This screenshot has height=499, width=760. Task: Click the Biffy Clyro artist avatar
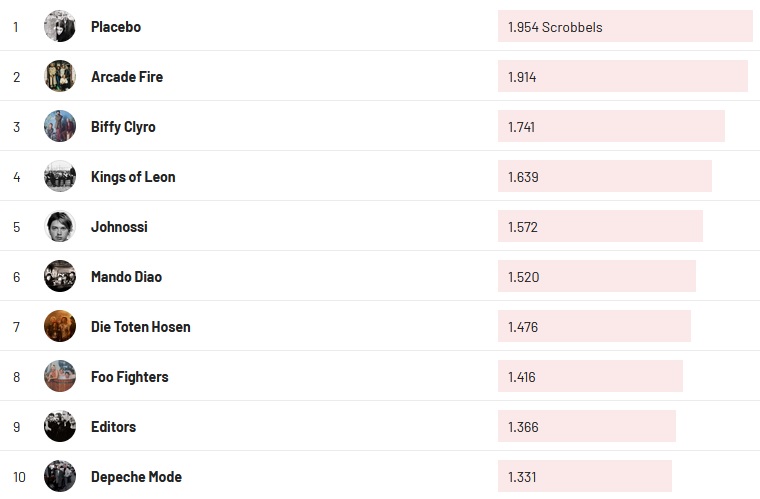pos(60,127)
